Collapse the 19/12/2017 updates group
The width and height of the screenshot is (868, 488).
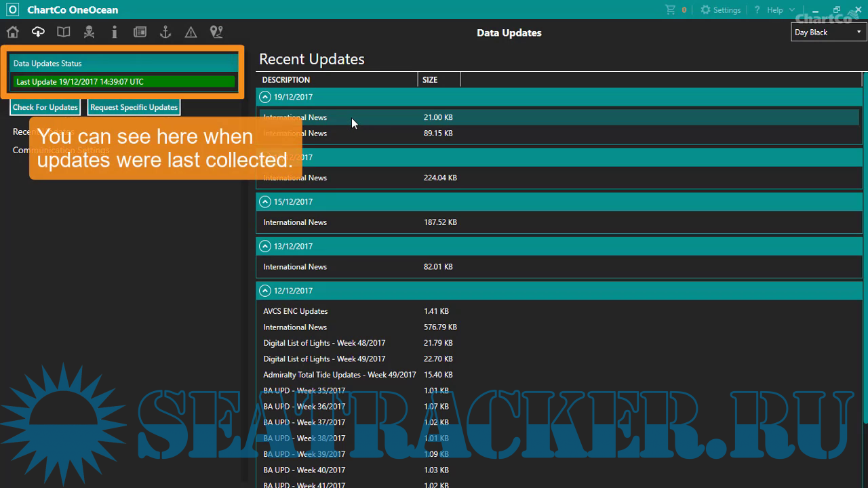[x=266, y=97]
